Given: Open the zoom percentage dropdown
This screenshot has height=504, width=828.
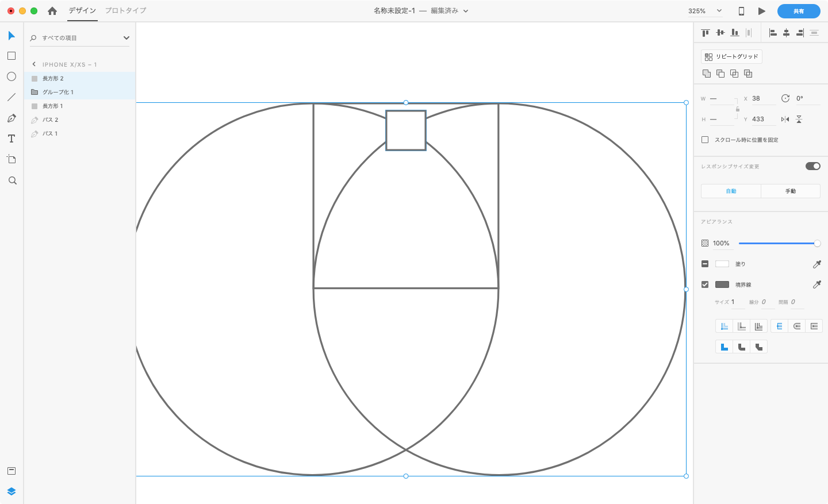Looking at the screenshot, I should click(719, 11).
